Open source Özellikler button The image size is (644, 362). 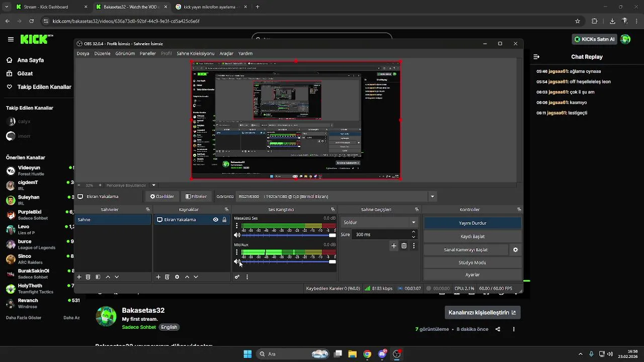coord(162,197)
